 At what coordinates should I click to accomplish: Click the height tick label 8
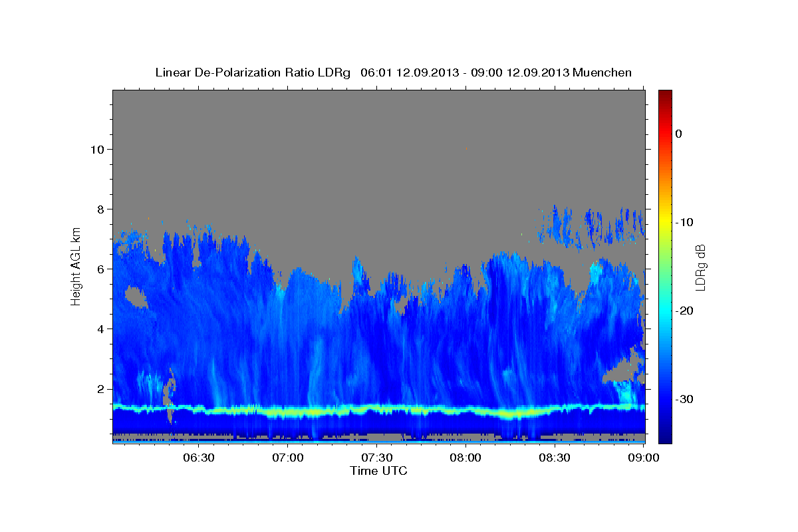point(100,209)
